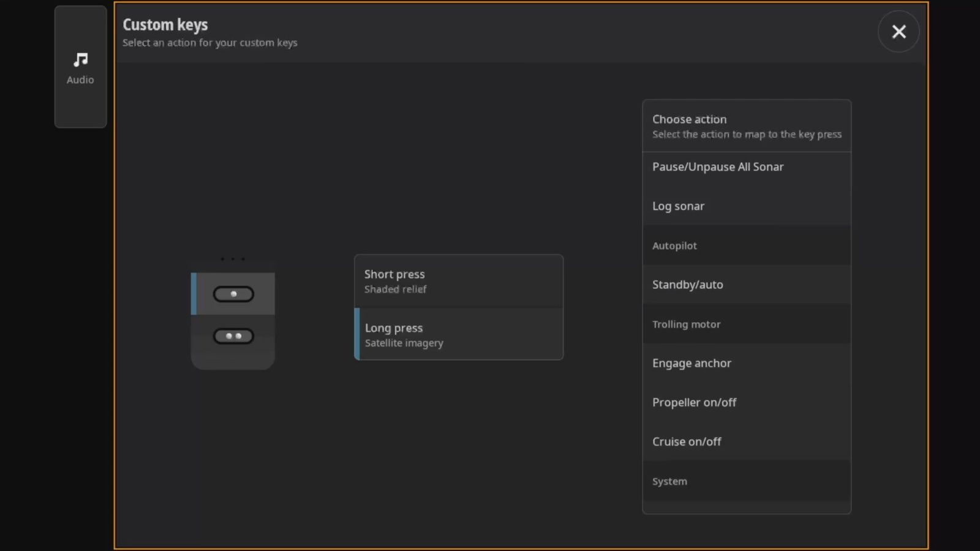Select the Short press option
The height and width of the screenshot is (551, 980).
(458, 282)
